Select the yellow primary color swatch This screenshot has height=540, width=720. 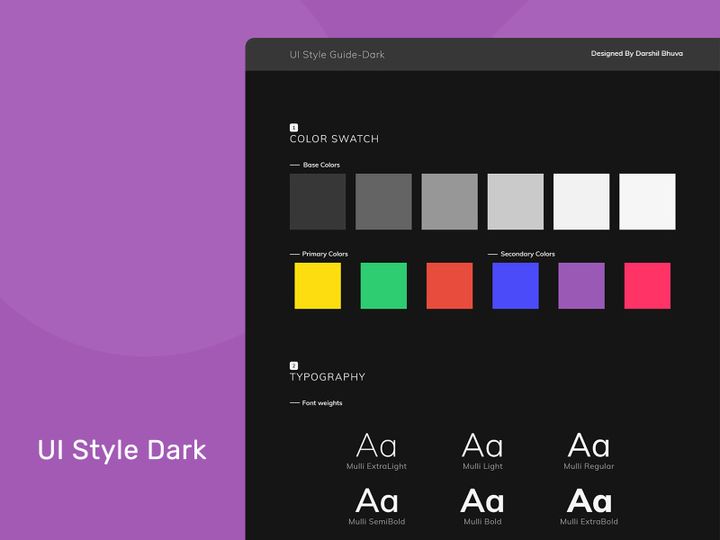tap(318, 286)
